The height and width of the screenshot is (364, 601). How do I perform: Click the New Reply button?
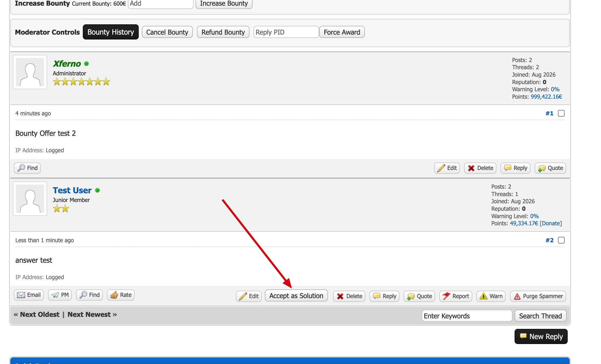[541, 337]
